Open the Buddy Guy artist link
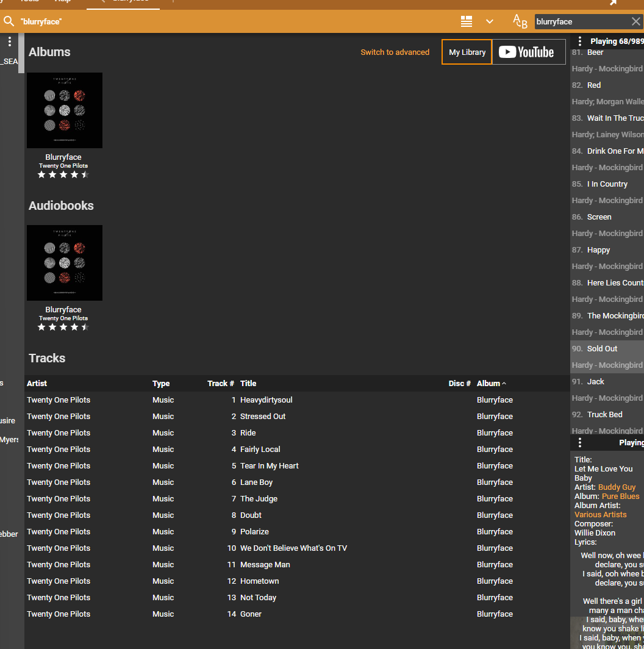The width and height of the screenshot is (644, 649). 617,487
